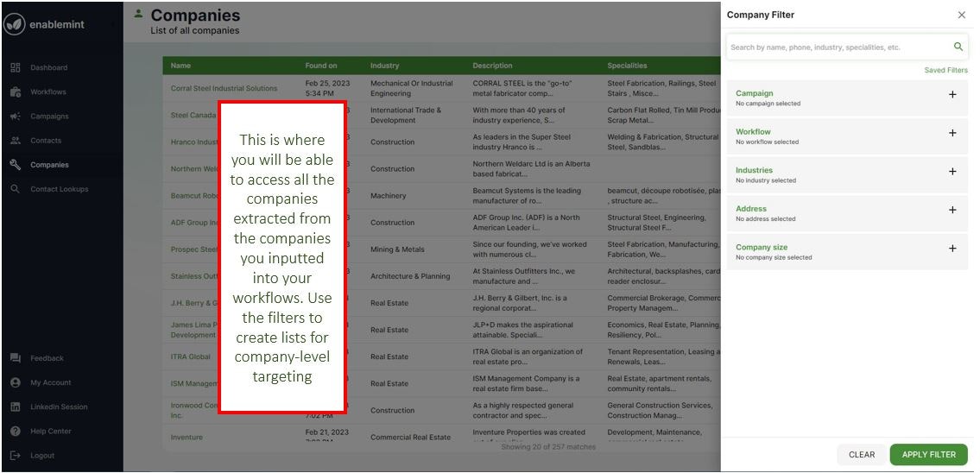
Task: Click the CLEAR button
Action: [861, 454]
